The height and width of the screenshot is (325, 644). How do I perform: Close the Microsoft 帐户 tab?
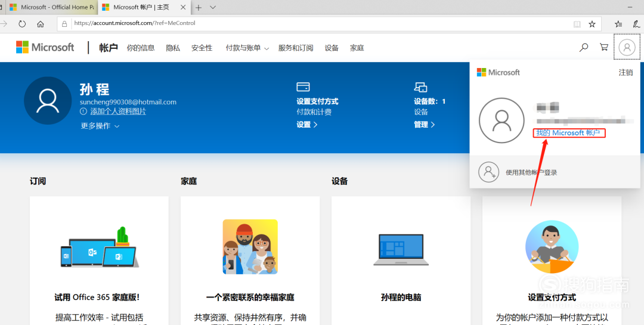point(183,7)
